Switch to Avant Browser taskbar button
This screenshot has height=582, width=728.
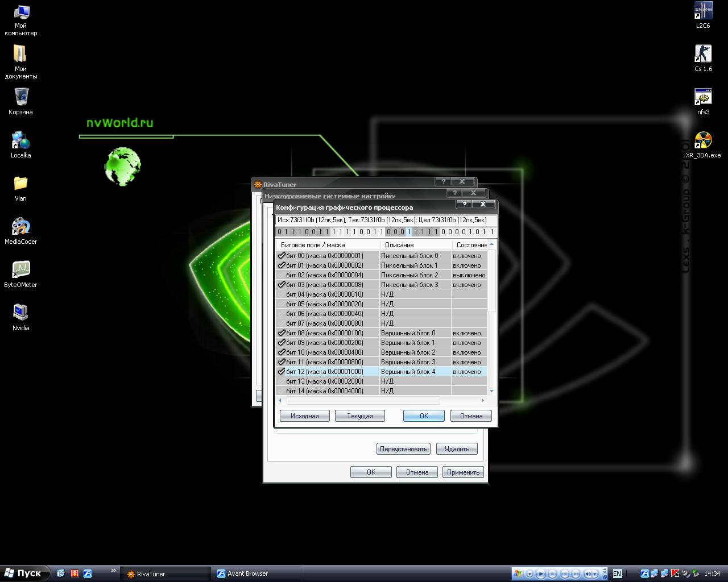[x=257, y=574]
